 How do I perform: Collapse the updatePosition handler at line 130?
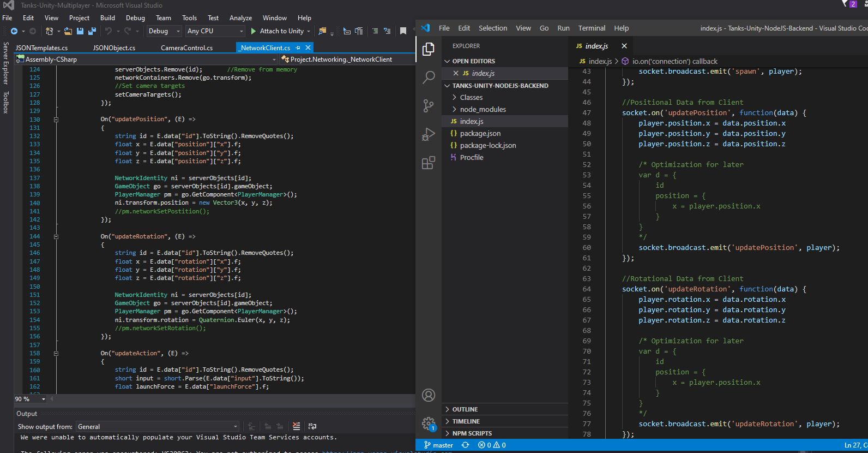click(x=56, y=119)
